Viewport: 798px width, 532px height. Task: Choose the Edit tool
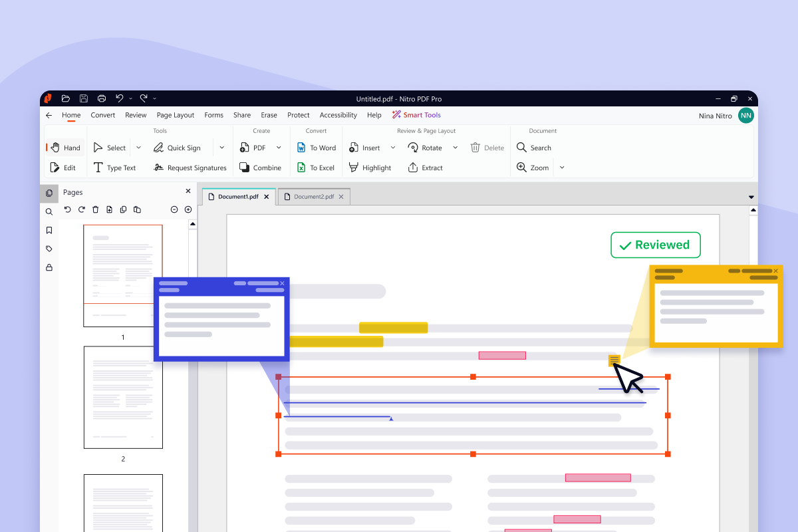[x=63, y=168]
